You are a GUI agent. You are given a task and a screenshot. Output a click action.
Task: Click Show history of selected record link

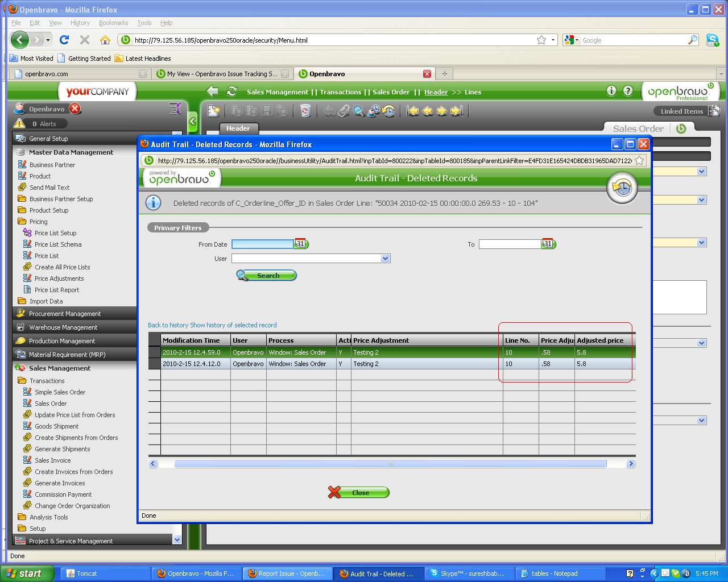233,325
